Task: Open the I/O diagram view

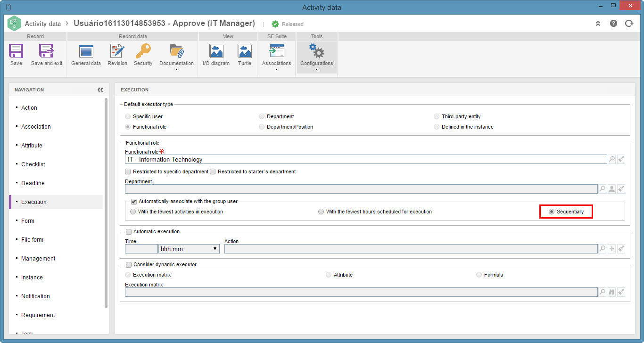Action: point(216,55)
